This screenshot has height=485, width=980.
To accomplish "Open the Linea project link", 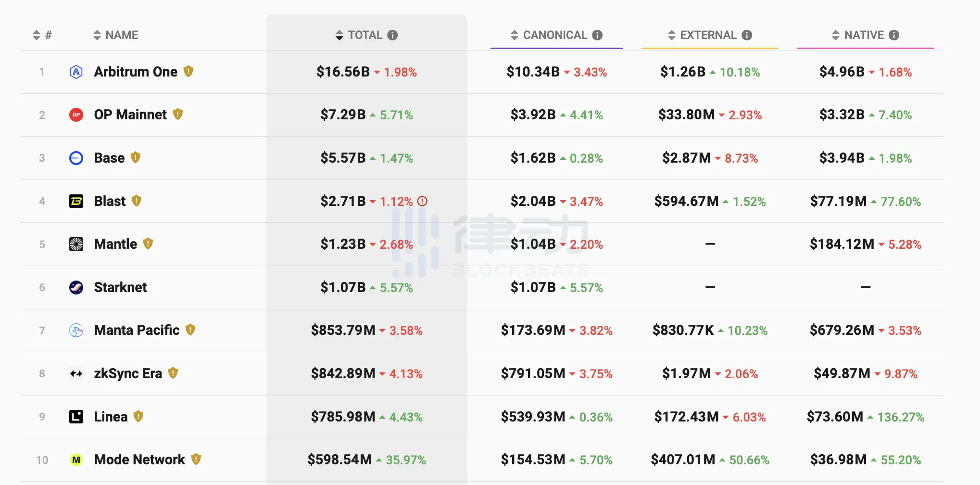I will point(111,417).
